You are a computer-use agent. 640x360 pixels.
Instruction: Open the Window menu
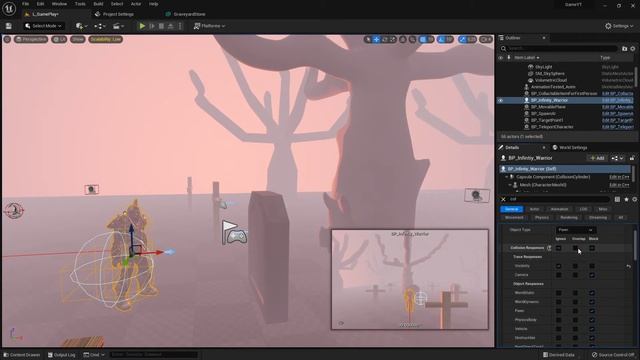59,4
